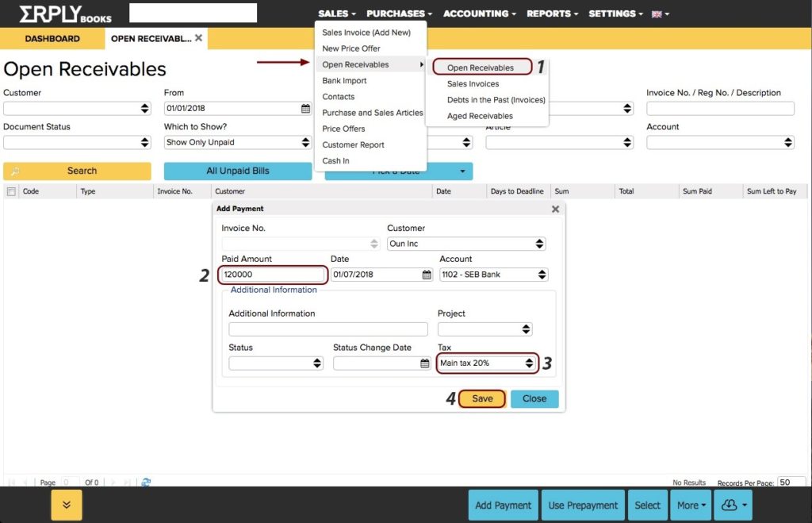The image size is (812, 523).
Task: Switch to the DASHBOARD tab
Action: (x=52, y=38)
